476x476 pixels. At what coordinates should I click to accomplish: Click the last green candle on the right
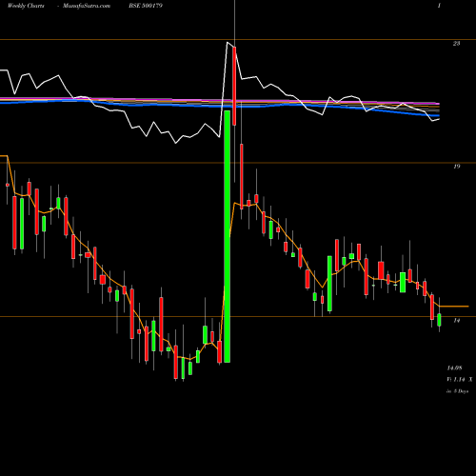439,320
